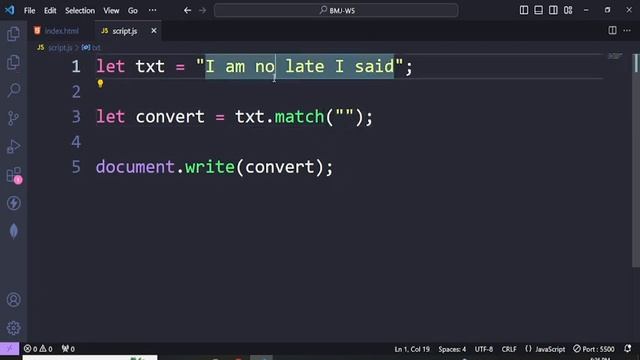The width and height of the screenshot is (640, 360).
Task: Click the convert variable in line 3
Action: (170, 117)
